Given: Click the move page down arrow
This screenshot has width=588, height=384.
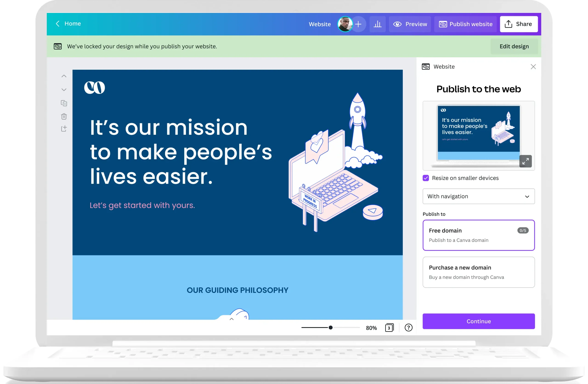Looking at the screenshot, I should (x=64, y=90).
